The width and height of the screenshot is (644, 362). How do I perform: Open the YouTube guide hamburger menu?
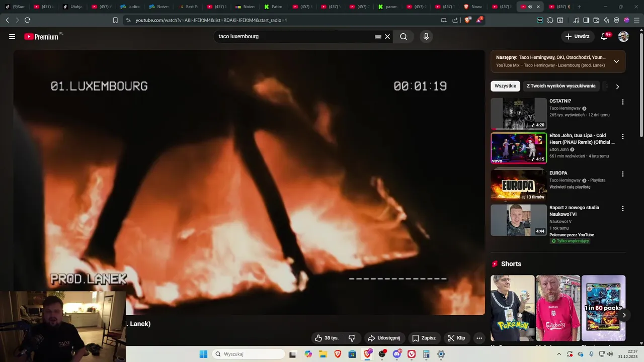click(x=12, y=36)
